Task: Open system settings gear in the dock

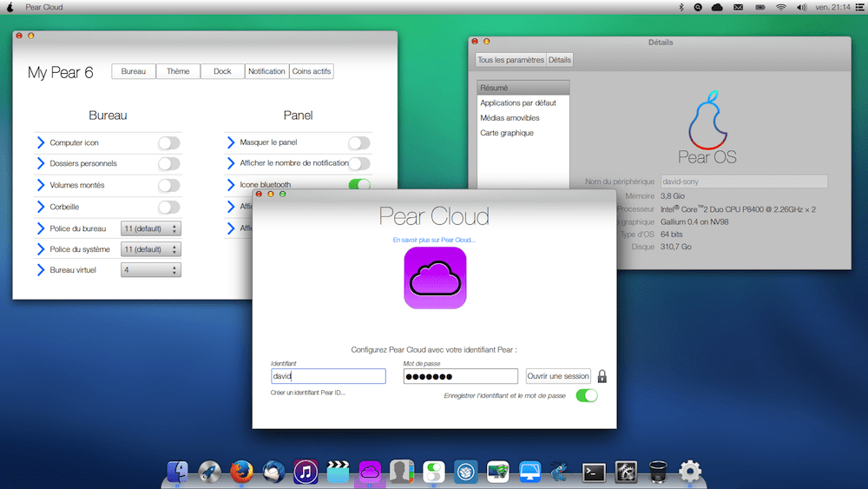Action: pyautogui.click(x=690, y=472)
